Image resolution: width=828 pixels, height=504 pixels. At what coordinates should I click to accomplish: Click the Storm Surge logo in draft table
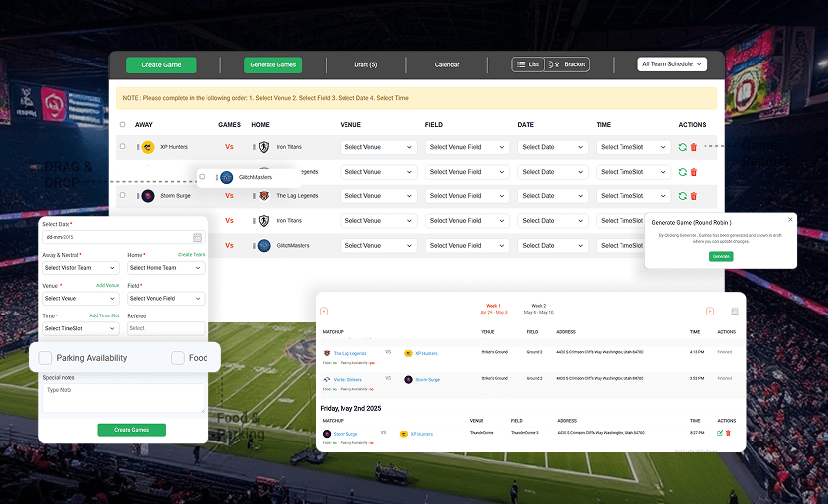[x=148, y=196]
